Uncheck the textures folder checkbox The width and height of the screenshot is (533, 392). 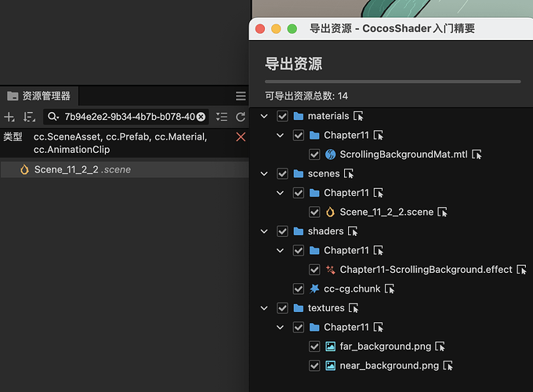coord(282,308)
